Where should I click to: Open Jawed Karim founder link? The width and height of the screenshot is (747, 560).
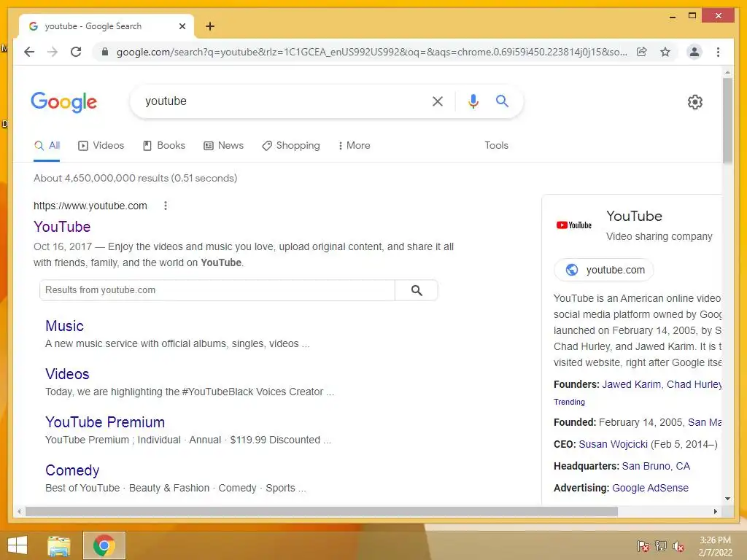coord(631,385)
